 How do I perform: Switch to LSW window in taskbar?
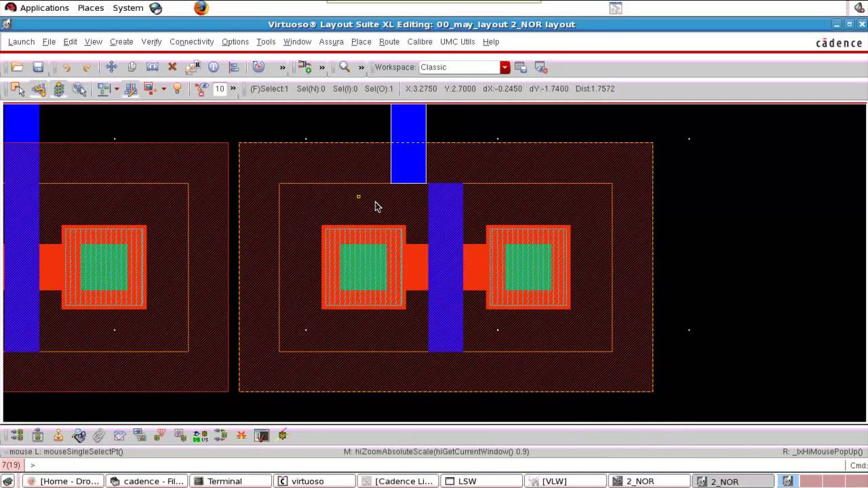coord(481,481)
